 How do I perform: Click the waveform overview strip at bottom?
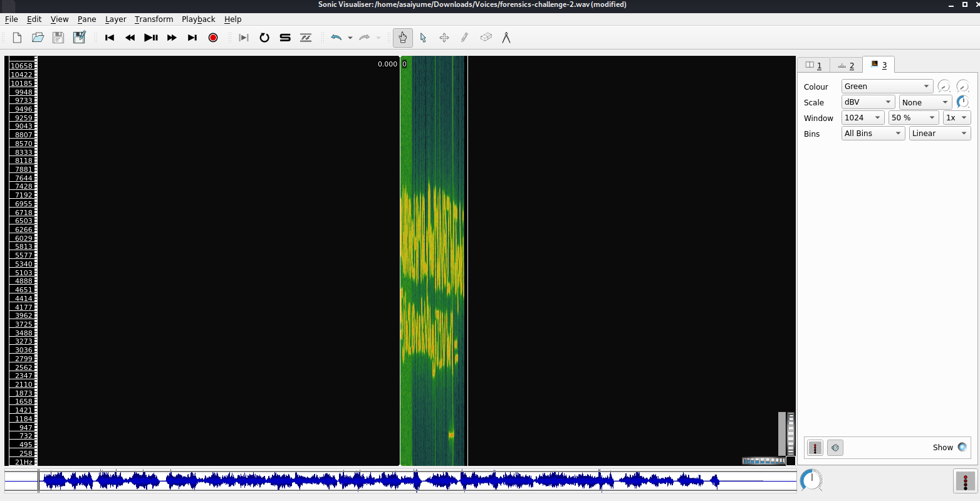(401, 481)
